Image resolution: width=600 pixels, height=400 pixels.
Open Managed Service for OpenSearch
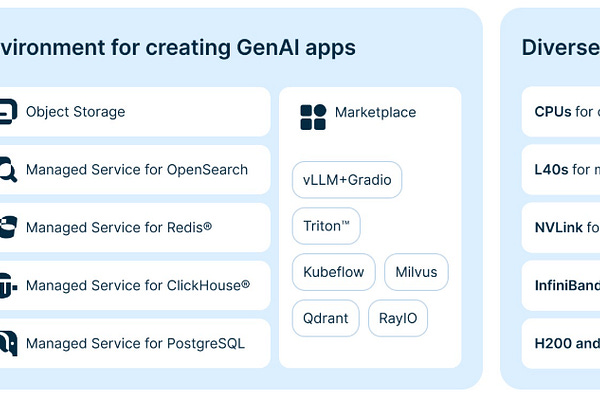[137, 170]
